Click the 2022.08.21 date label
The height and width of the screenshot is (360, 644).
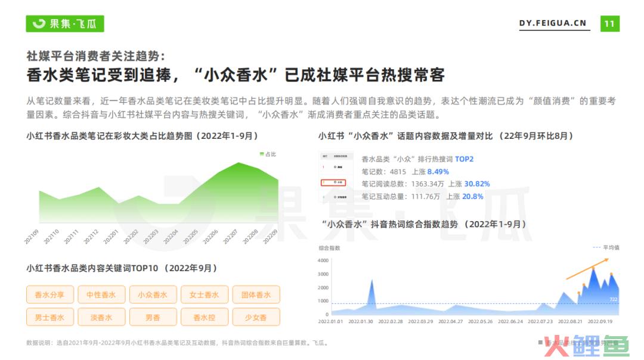(571, 321)
